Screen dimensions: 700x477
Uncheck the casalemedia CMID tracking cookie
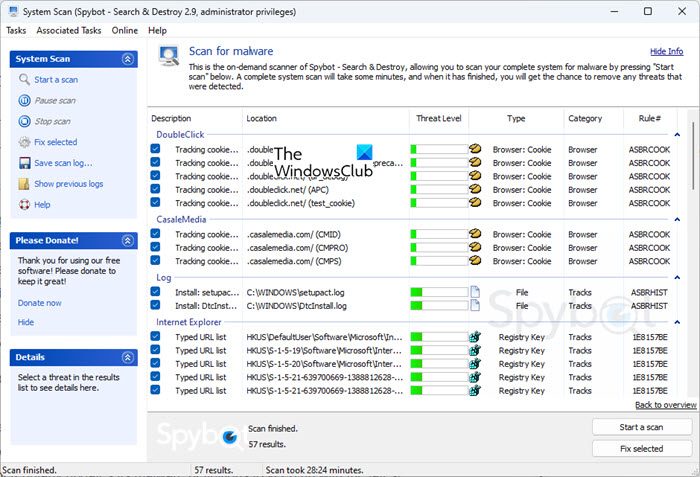[155, 234]
